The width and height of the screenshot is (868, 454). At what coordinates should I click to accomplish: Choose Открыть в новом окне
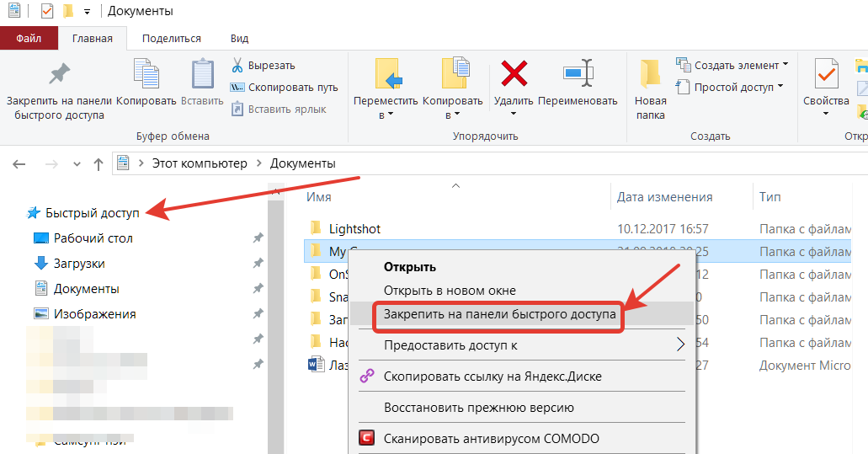point(450,291)
